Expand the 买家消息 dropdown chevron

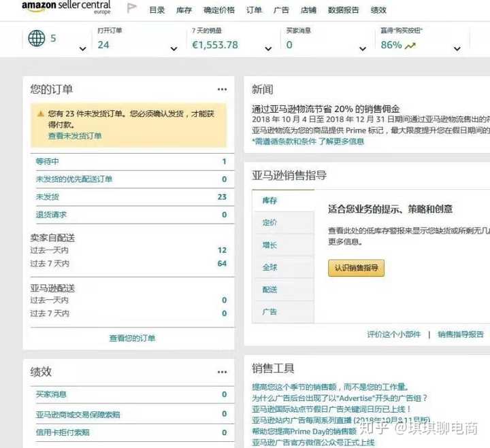coord(363,49)
